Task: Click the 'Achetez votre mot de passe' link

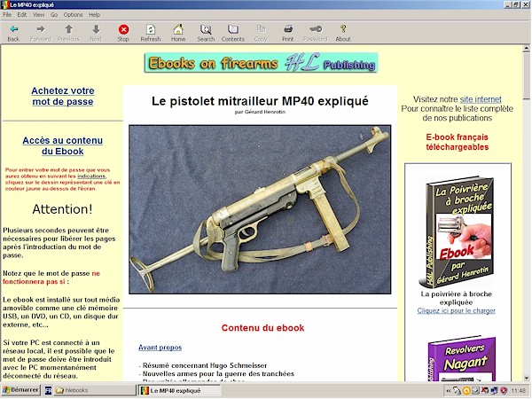Action: coord(63,96)
